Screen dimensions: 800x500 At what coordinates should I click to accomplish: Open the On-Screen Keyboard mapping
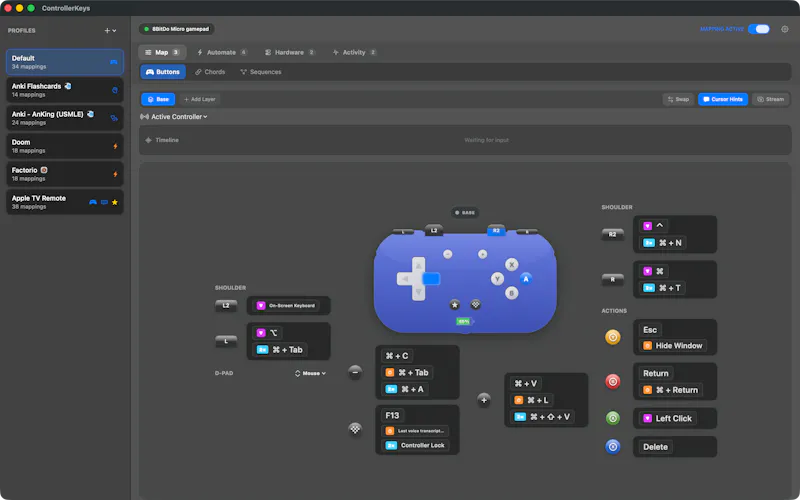click(x=287, y=306)
